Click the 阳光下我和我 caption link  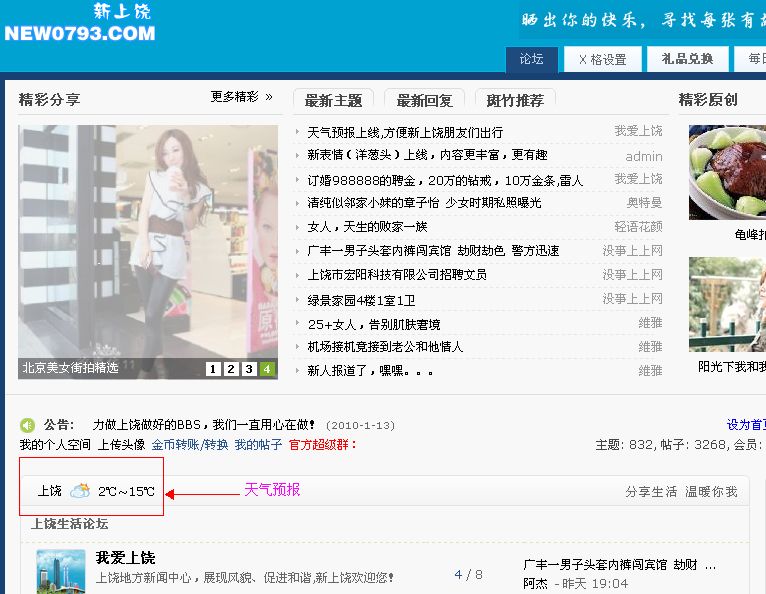pos(732,367)
